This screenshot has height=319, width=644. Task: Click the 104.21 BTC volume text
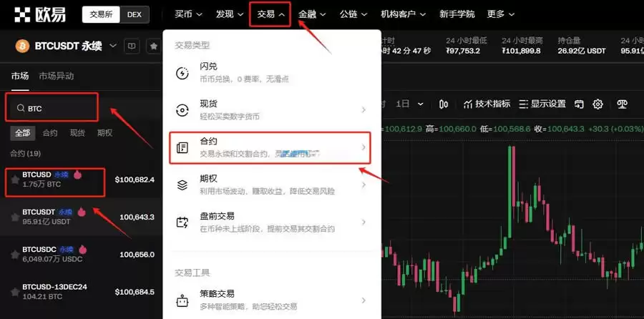tap(42, 296)
